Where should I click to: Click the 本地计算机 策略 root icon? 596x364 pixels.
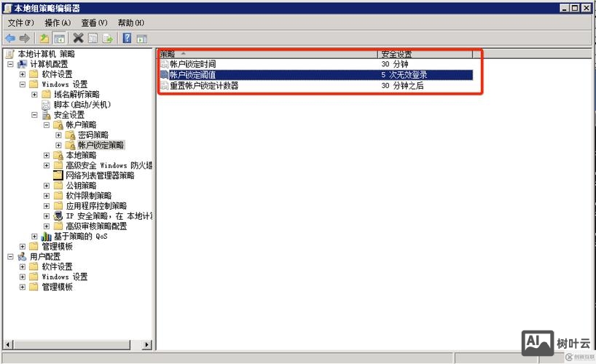(10, 54)
